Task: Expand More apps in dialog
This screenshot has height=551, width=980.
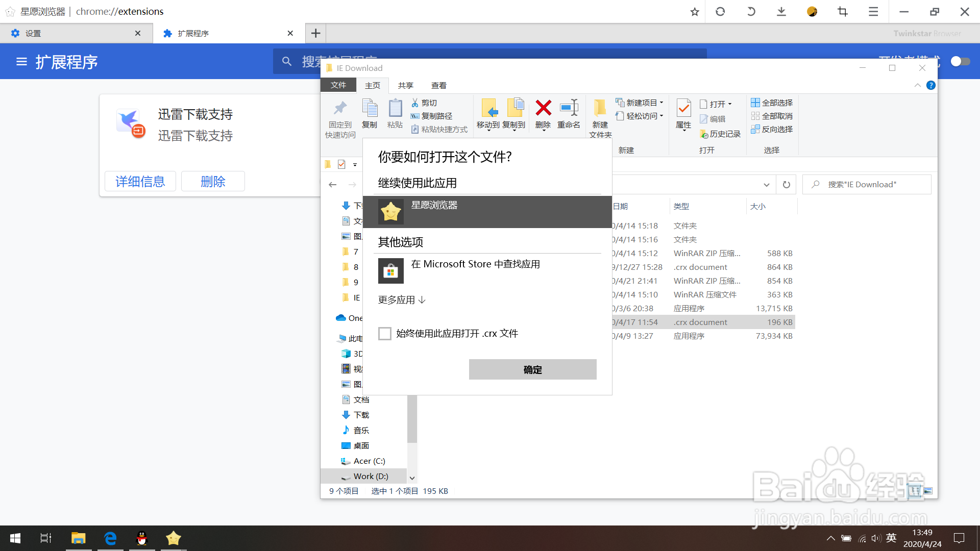Action: [x=402, y=300]
